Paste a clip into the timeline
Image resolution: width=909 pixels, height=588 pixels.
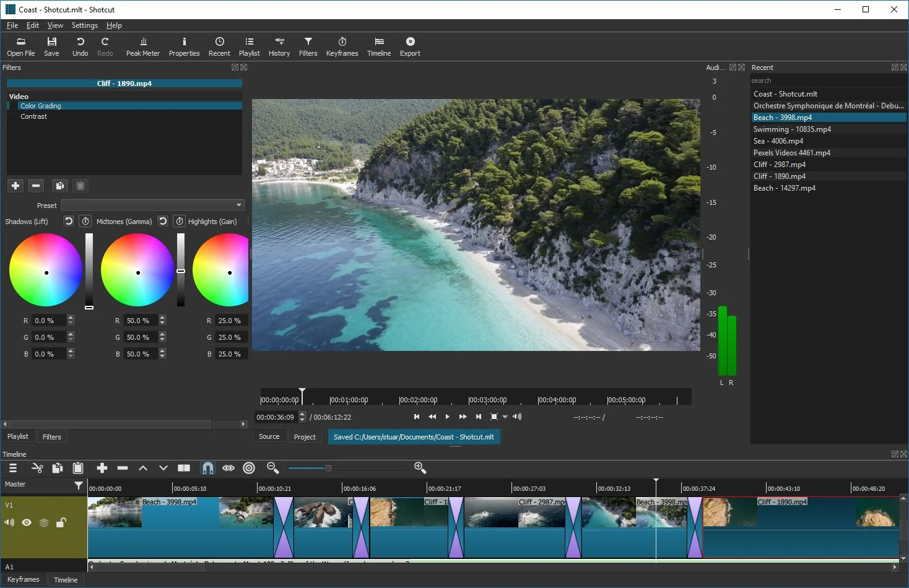[x=77, y=468]
